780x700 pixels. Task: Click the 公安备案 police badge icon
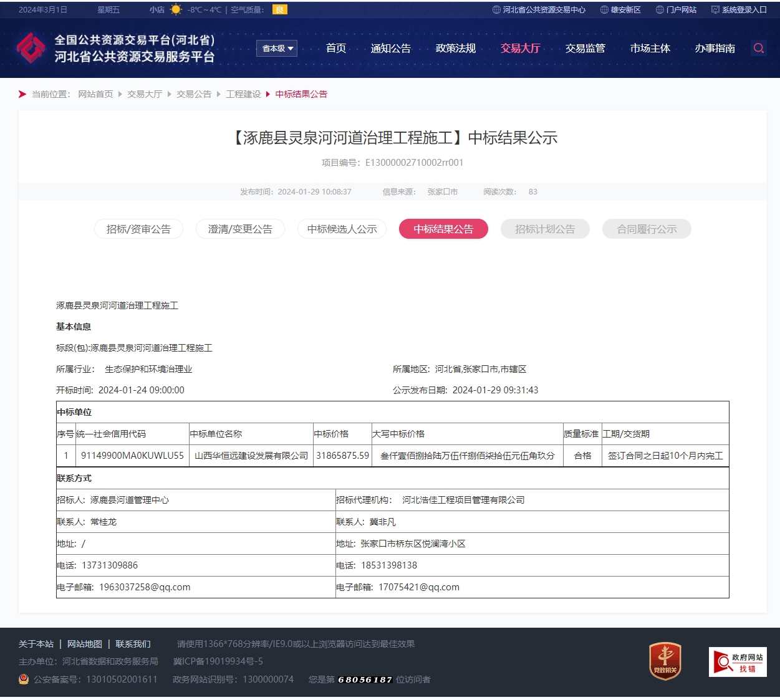point(24,679)
